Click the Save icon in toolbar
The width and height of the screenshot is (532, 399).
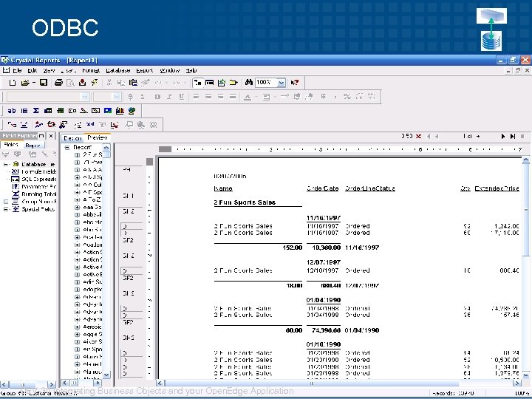pos(44,83)
